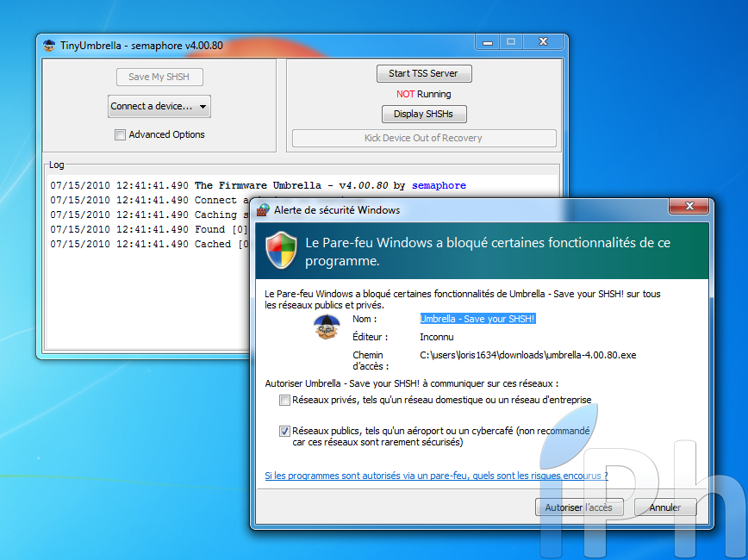Click the TinyUmbrella title bar icon
748x560 pixels.
[x=51, y=46]
